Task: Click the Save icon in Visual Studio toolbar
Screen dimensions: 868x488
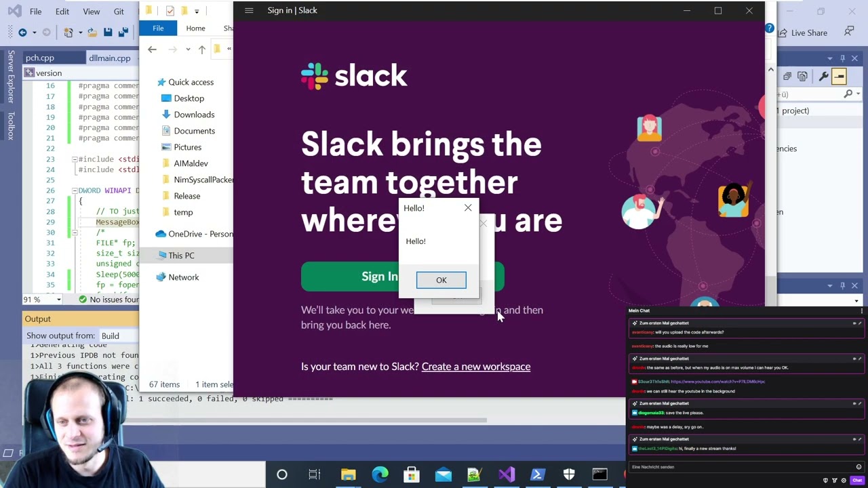Action: pyautogui.click(x=108, y=33)
